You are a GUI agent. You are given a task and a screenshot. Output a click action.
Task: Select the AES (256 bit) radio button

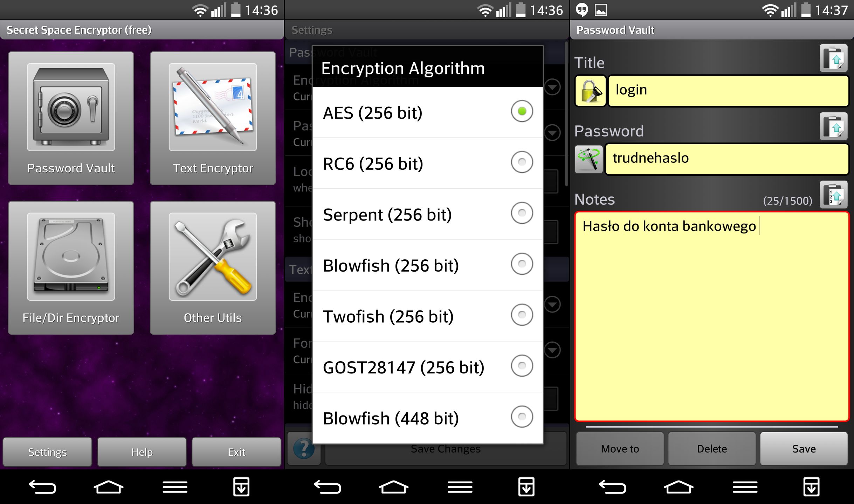[522, 111]
